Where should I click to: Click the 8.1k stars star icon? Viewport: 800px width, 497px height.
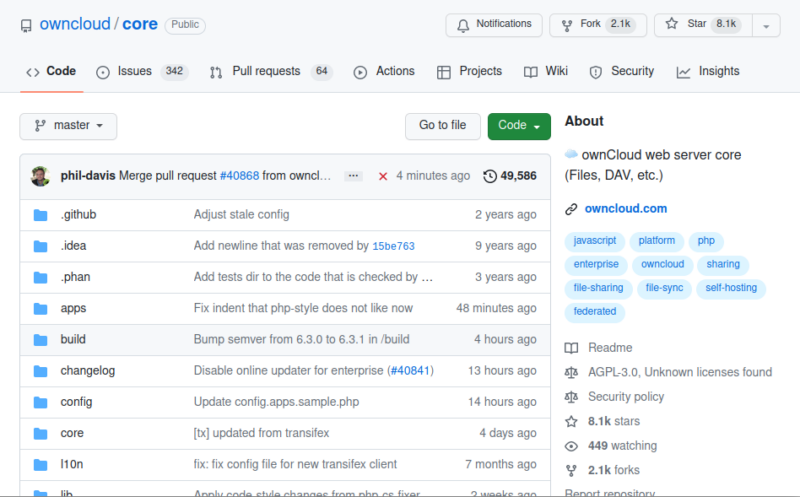(x=571, y=421)
